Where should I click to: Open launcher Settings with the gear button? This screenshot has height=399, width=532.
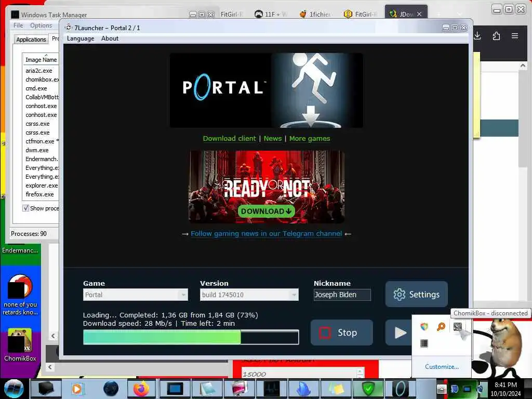click(x=416, y=294)
